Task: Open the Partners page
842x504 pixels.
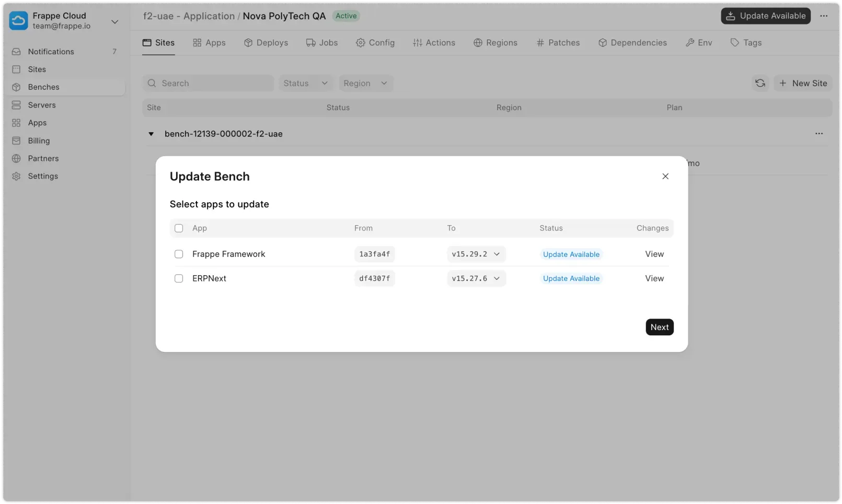Action: (x=42, y=158)
